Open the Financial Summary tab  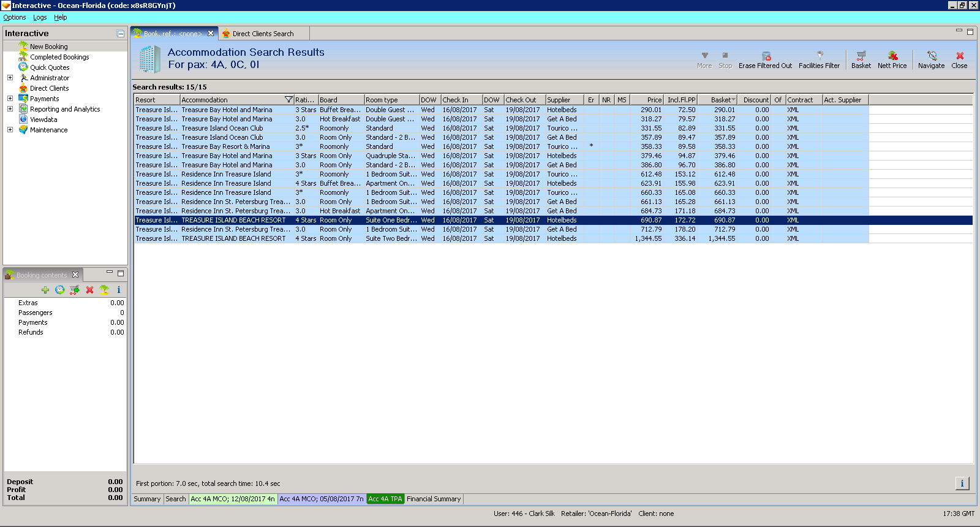click(x=434, y=499)
